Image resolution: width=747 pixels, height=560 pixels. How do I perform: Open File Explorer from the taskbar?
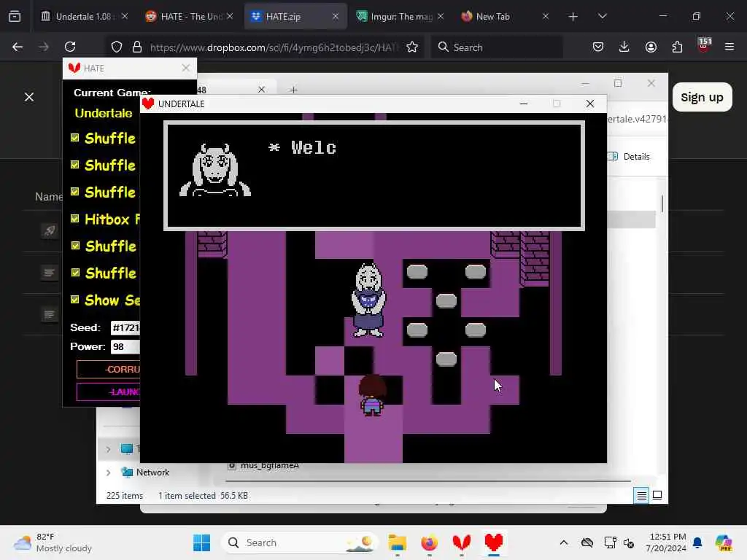(x=397, y=542)
